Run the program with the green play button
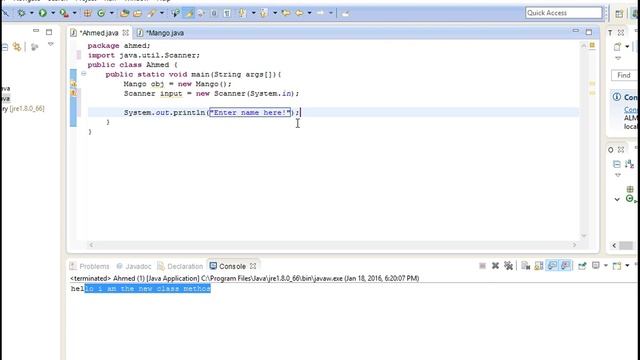The height and width of the screenshot is (360, 640). pyautogui.click(x=42, y=13)
